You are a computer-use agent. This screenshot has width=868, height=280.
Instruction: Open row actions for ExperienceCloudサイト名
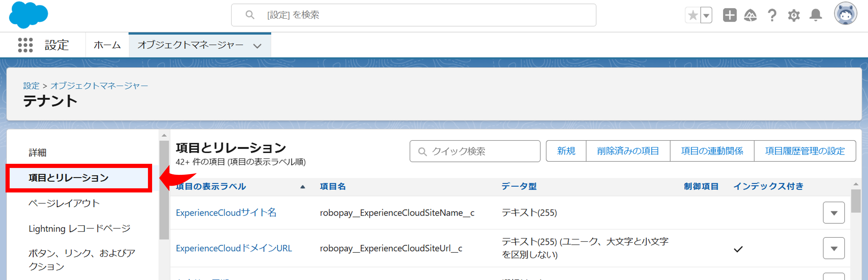coord(834,213)
